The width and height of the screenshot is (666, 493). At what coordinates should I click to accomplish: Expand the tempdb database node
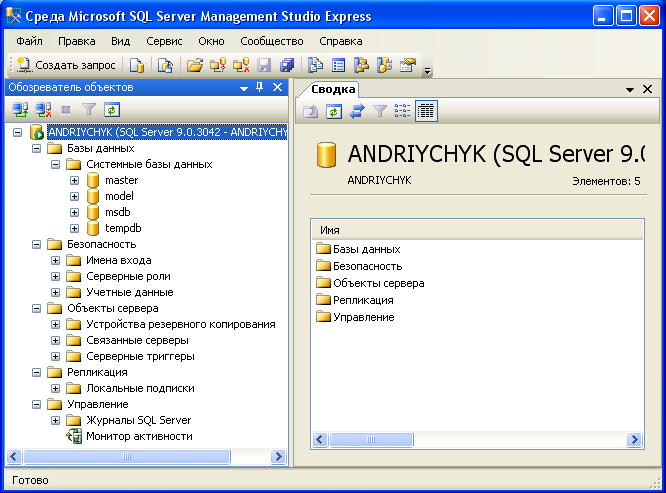[74, 228]
